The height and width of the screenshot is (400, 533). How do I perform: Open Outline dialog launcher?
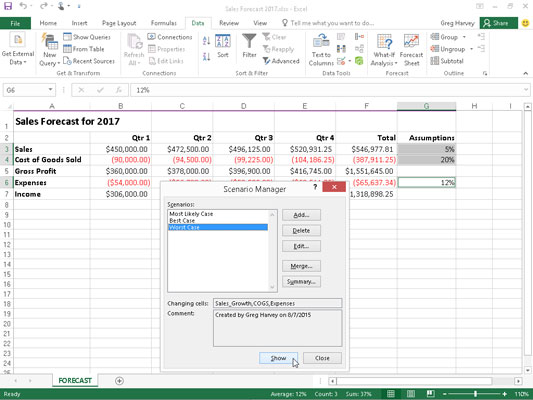(485, 73)
